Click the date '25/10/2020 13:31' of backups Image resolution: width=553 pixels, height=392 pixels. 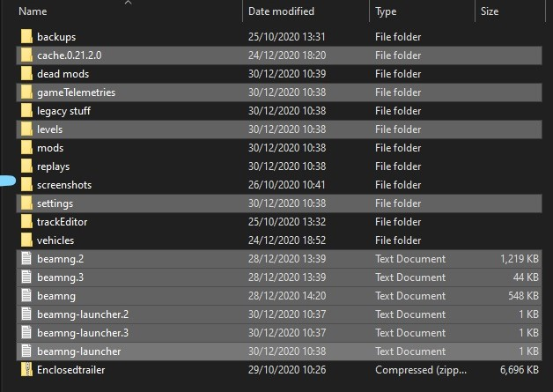click(x=287, y=37)
